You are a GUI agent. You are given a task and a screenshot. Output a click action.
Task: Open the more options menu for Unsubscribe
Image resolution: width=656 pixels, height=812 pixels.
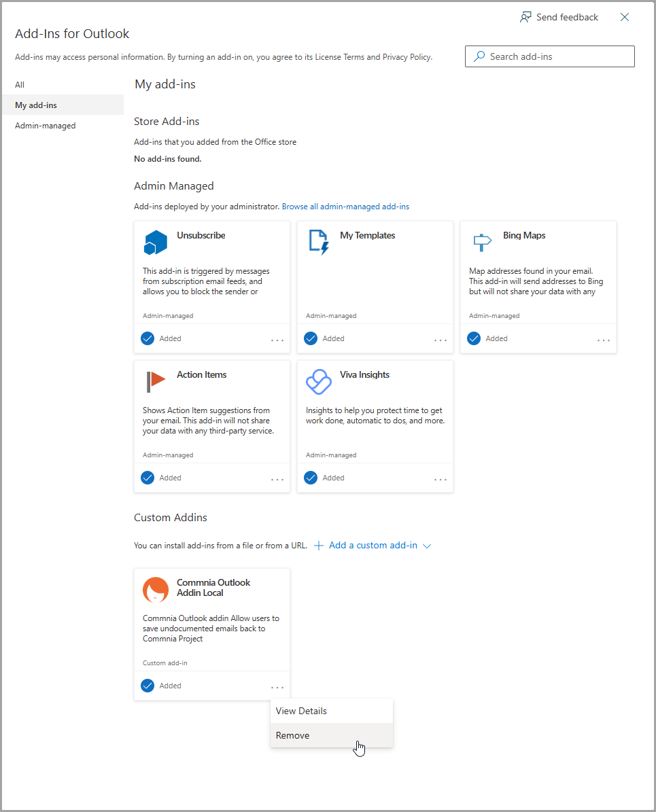pos(277,340)
